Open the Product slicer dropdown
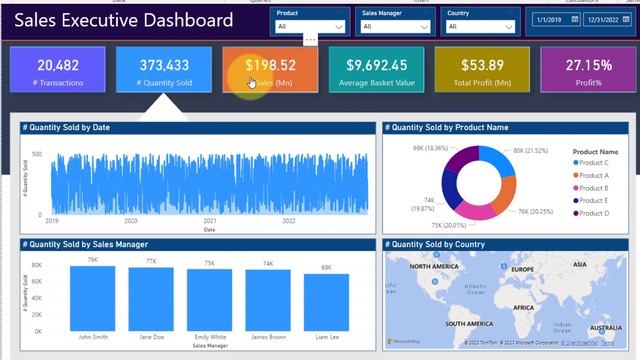Screen dimensions: 640x360 [x=309, y=27]
